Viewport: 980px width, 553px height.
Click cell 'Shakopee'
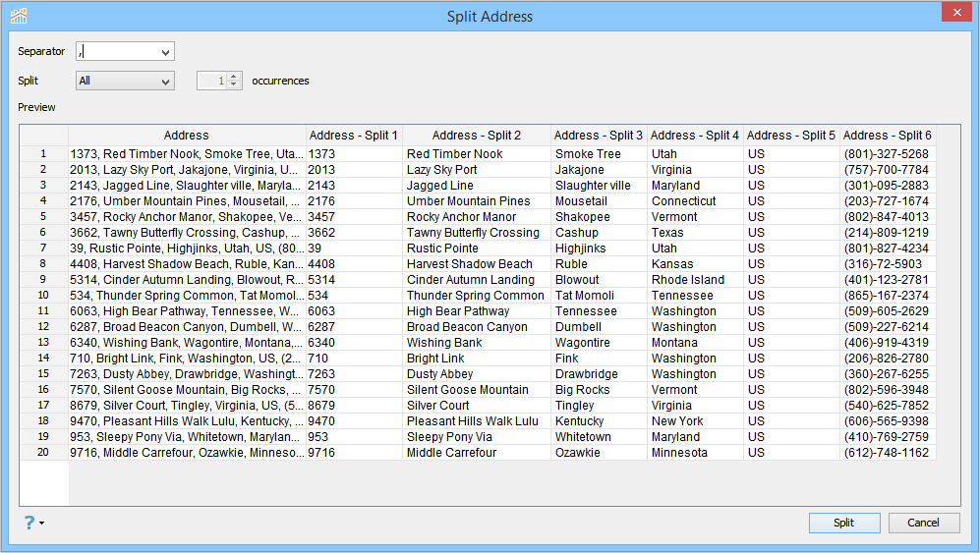pyautogui.click(x=599, y=217)
